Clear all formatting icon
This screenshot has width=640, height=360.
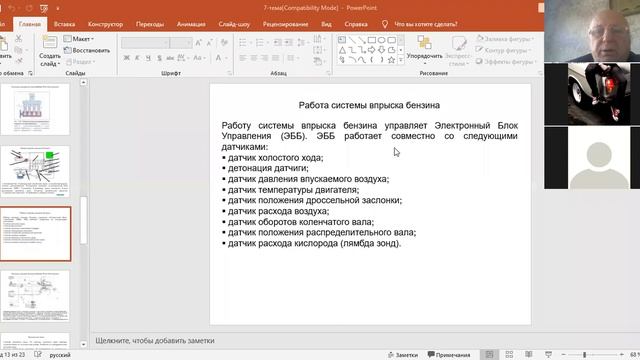click(224, 42)
